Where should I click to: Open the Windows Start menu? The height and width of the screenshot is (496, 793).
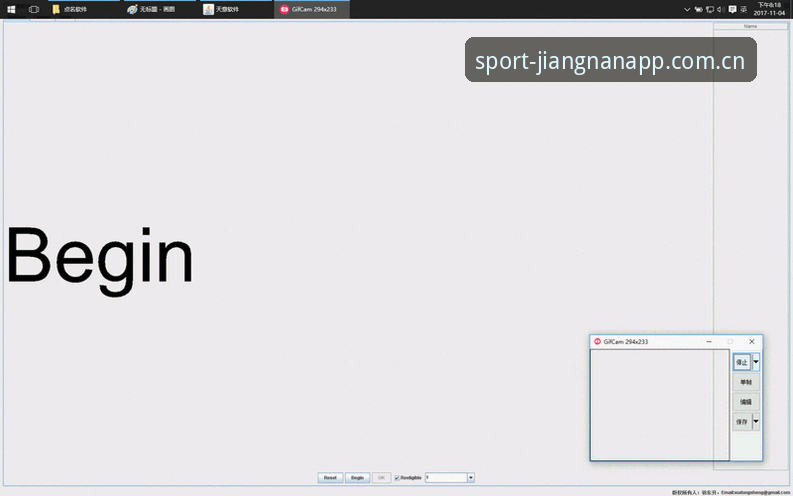[11, 9]
